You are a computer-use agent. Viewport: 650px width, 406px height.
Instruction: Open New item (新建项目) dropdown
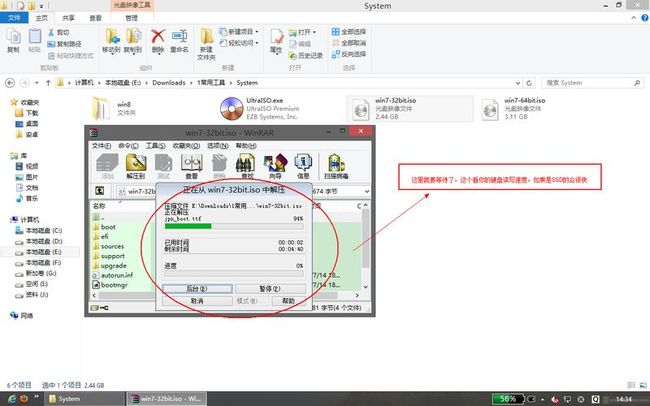point(239,32)
